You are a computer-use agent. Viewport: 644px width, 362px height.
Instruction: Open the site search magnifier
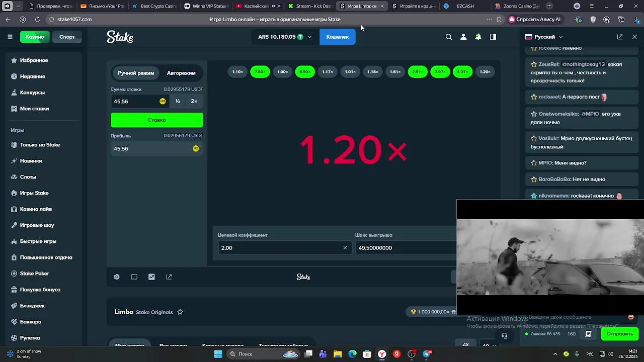[449, 37]
